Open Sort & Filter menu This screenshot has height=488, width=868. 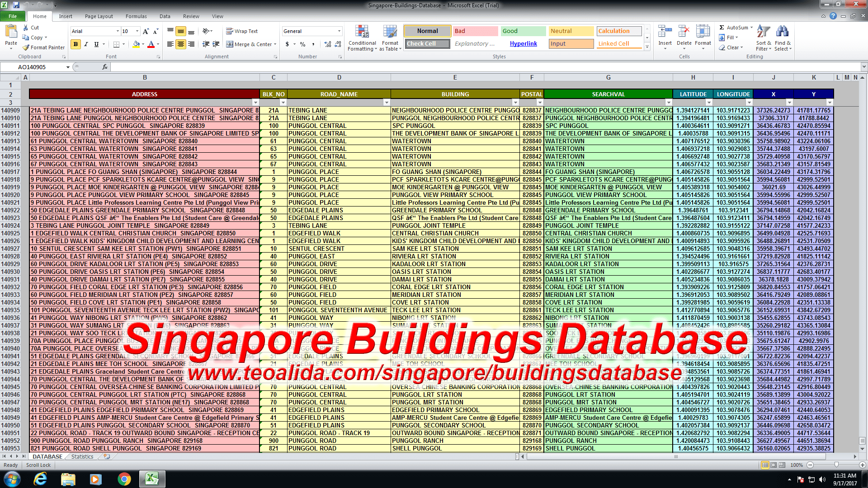pos(764,38)
